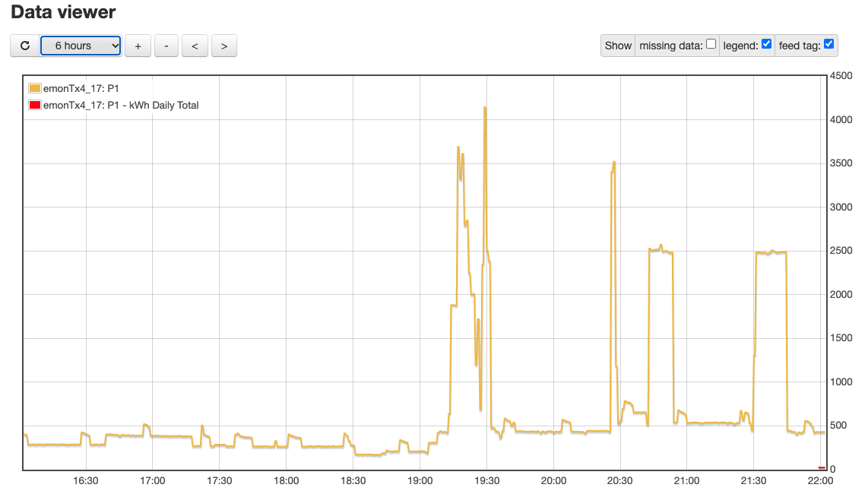Click the 18:00 x-axis time label
Viewport: 868px width, 494px height.
pyautogui.click(x=287, y=481)
